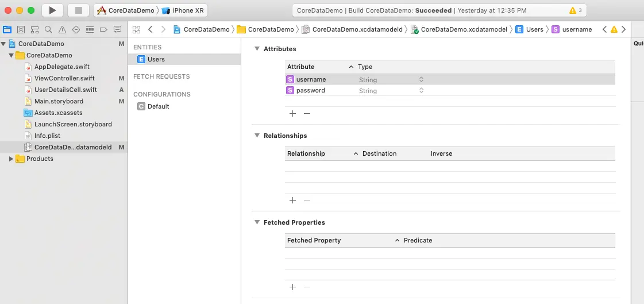The height and width of the screenshot is (304, 644).
Task: Add a new attribute with plus button
Action: (292, 113)
